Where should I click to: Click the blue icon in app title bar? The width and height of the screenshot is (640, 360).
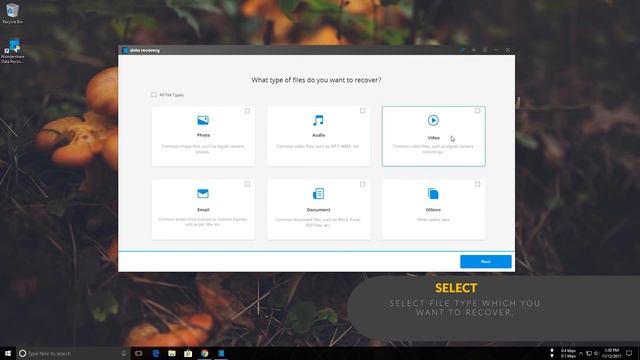[x=462, y=50]
